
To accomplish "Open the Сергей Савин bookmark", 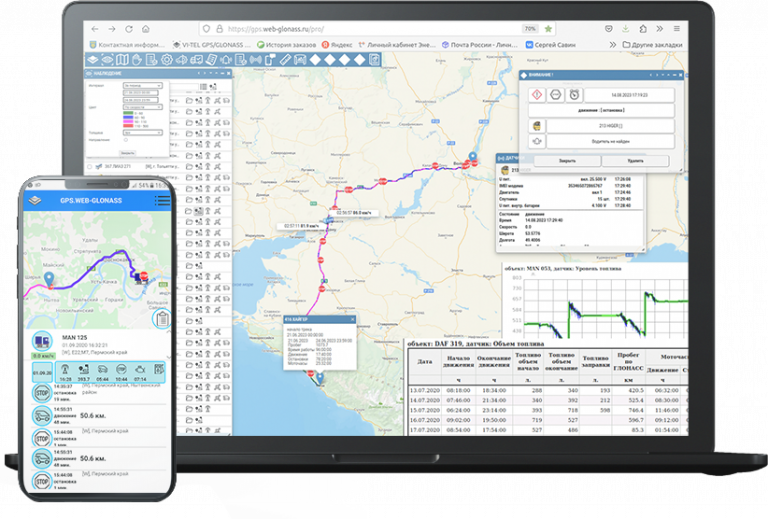I will click(551, 45).
